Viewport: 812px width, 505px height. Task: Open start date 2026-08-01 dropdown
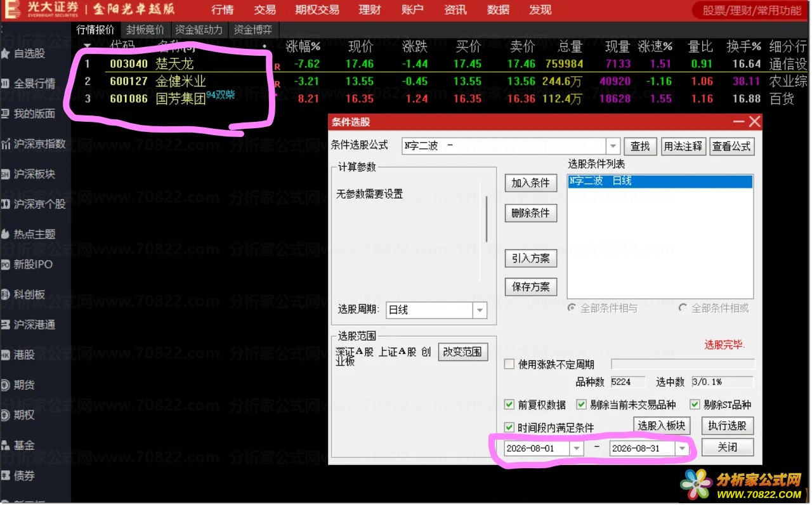[577, 449]
